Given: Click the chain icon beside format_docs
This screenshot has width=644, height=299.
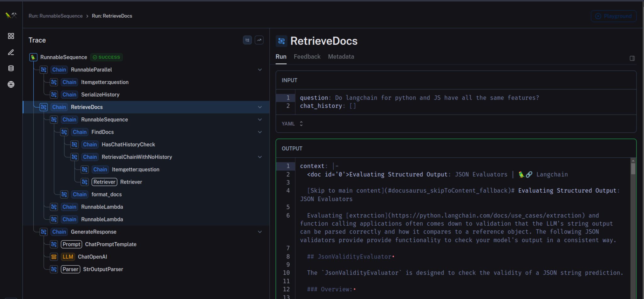Looking at the screenshot, I should pyautogui.click(x=64, y=194).
